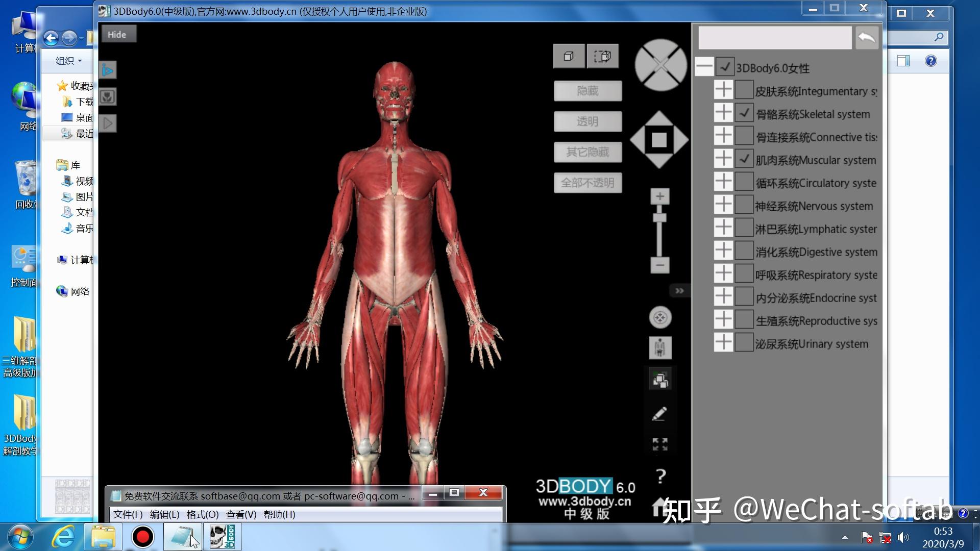Click the 3DBody skull icon in taskbar
This screenshot has width=980, height=551.
click(x=223, y=537)
